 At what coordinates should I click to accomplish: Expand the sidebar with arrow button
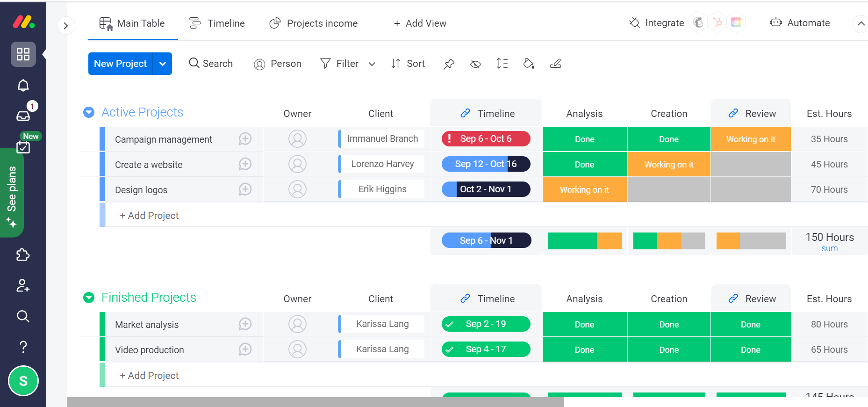click(66, 26)
